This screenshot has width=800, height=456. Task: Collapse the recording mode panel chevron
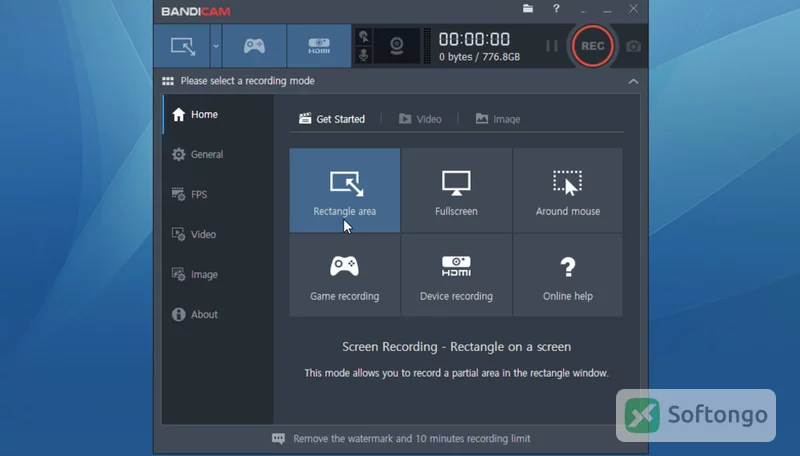(x=633, y=81)
